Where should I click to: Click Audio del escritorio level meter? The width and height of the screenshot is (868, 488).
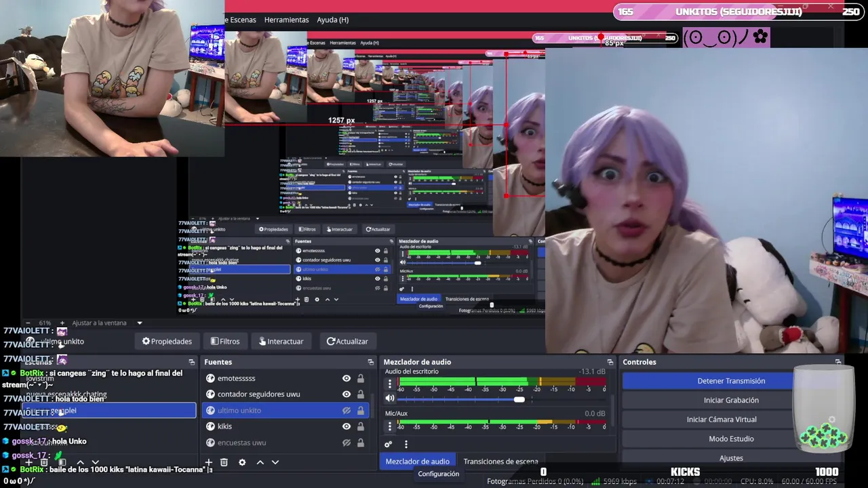click(502, 382)
